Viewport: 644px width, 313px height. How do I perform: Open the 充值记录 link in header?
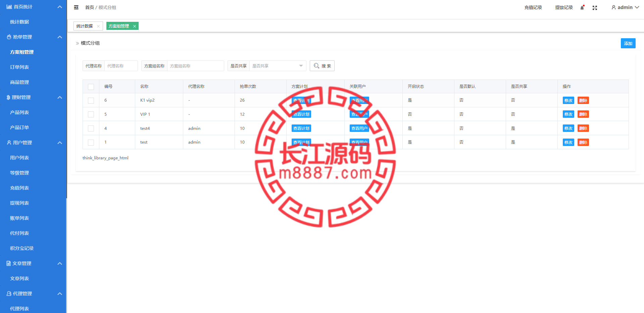click(x=533, y=7)
